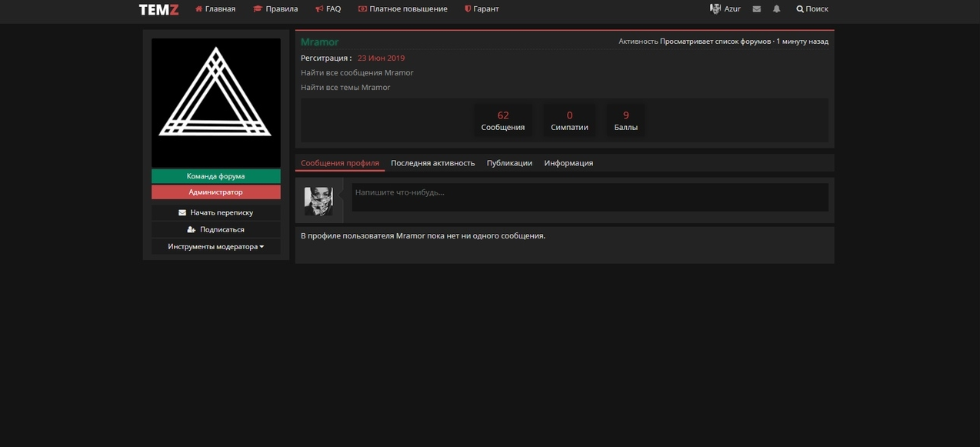The image size is (980, 447).
Task: Expand Инструменты модератора dropdown
Action: [x=215, y=247]
